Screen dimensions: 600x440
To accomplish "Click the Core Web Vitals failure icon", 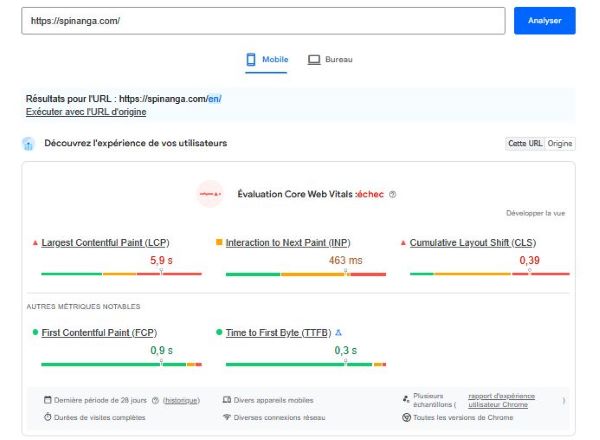I will [210, 194].
